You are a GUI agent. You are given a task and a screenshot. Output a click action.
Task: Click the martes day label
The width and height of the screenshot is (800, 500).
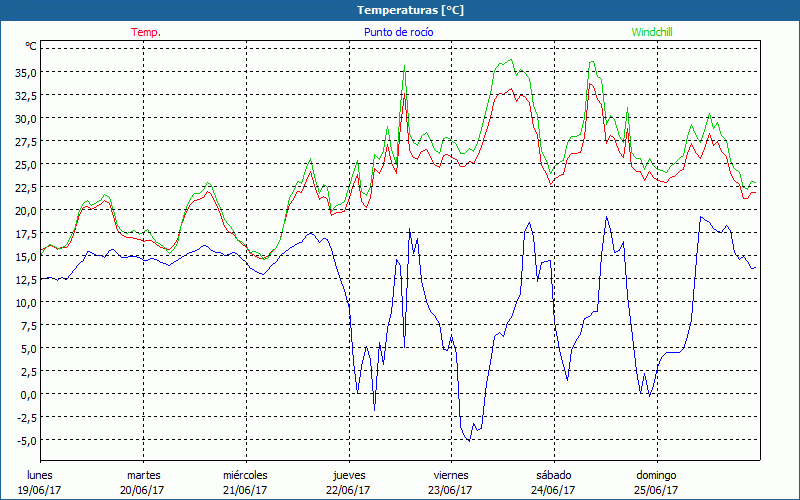tap(143, 475)
